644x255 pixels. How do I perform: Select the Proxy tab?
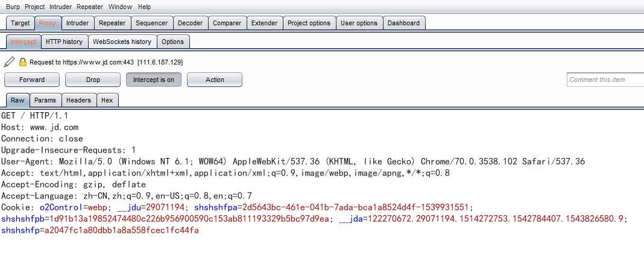coord(48,23)
